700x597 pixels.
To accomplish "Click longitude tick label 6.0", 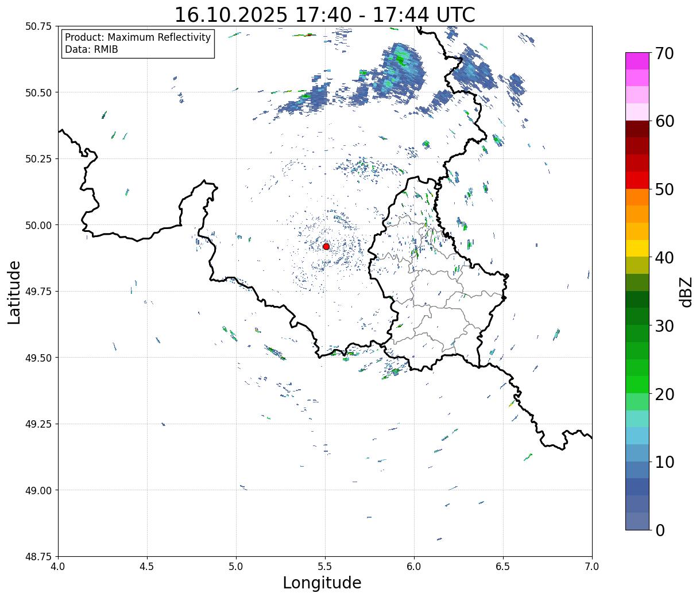I will click(414, 567).
